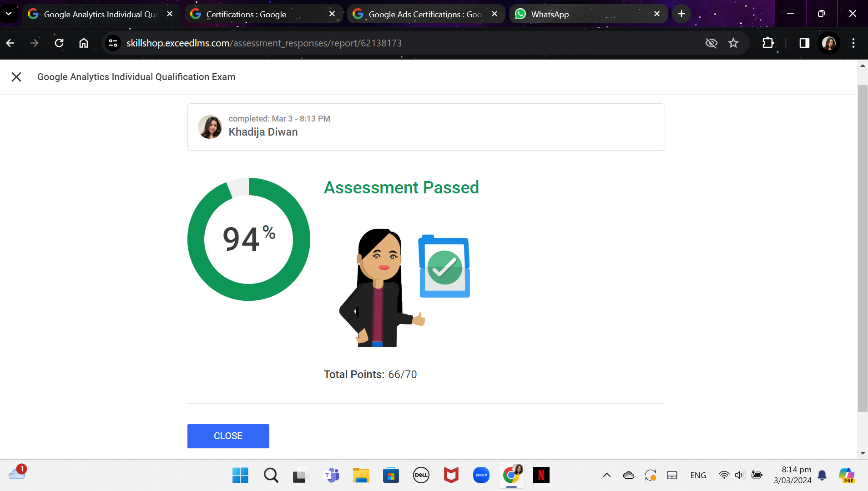Open Windows Search from the taskbar
This screenshot has width=868, height=491.
click(x=270, y=476)
